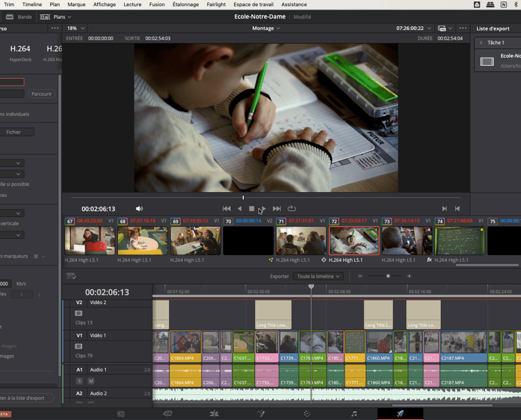Click the filmstrip icon under Vidéo 1 track
The width and height of the screenshot is (521, 420).
(x=79, y=346)
